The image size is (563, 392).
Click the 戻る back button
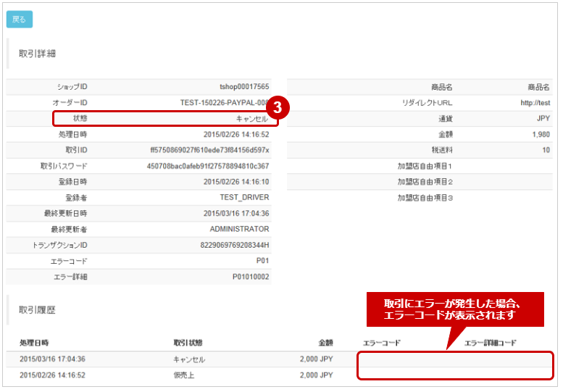coord(19,20)
